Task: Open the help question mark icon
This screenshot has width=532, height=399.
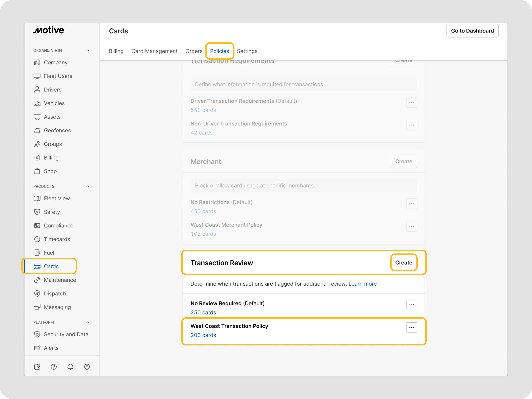Action: (54, 367)
